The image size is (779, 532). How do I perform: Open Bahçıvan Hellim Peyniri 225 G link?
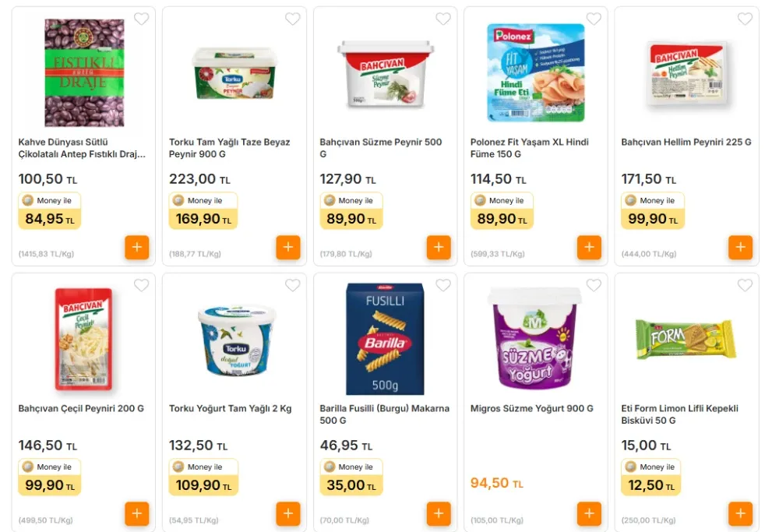click(686, 143)
